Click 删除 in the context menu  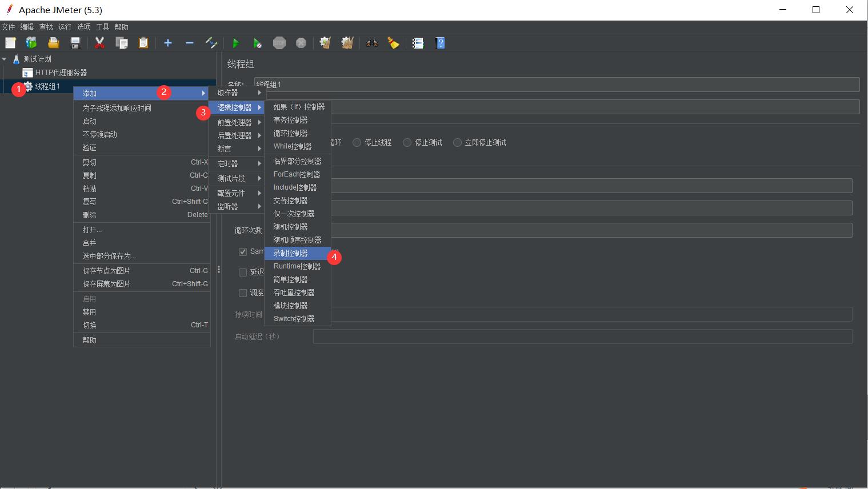142,215
